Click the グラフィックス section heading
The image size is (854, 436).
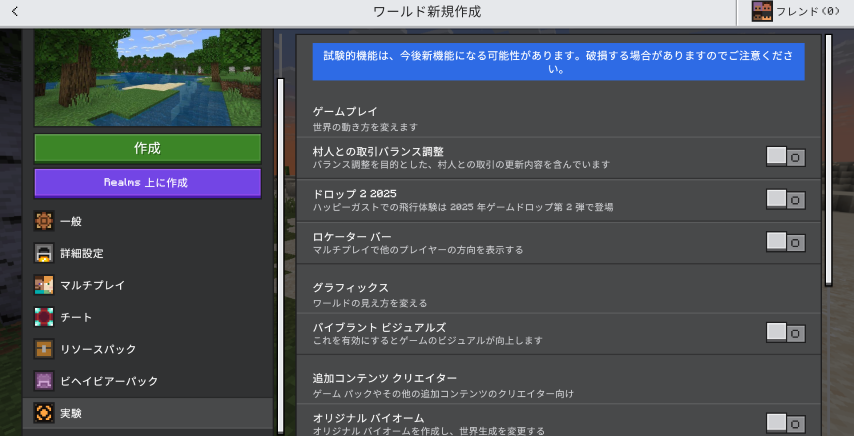point(351,287)
